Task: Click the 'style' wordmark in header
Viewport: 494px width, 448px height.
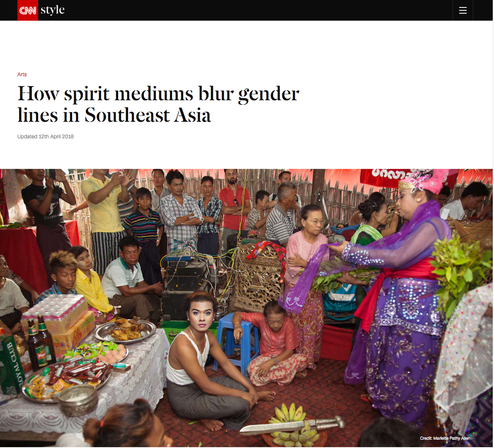Action: coord(52,10)
